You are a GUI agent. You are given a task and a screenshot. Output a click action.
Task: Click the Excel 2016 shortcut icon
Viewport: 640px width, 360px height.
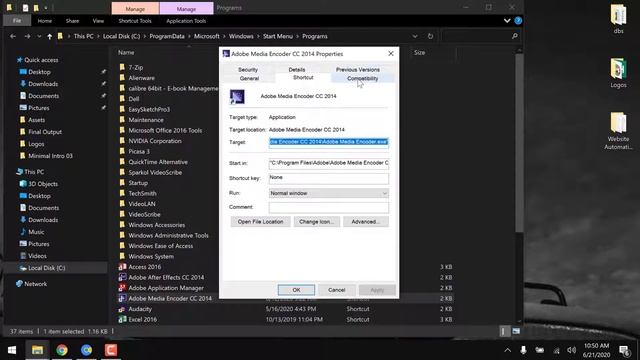tap(122, 320)
